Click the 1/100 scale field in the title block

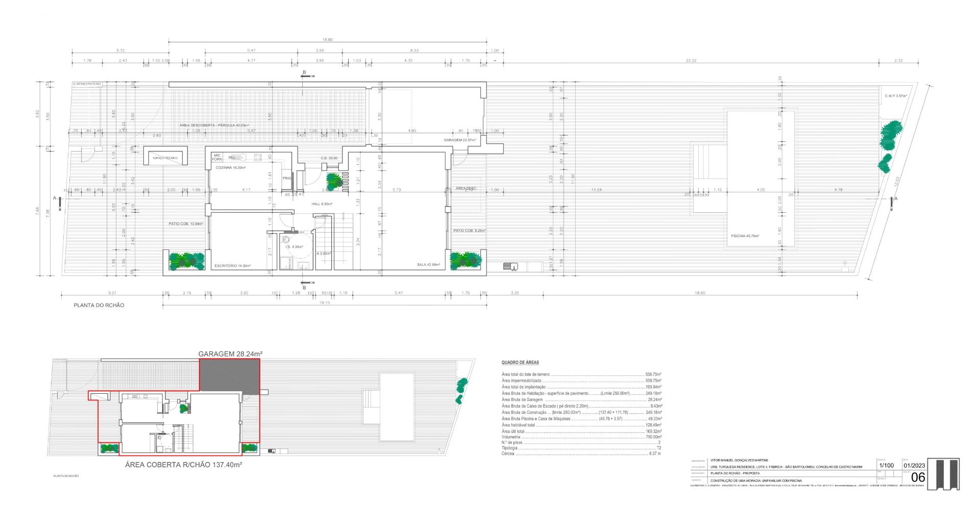(886, 466)
